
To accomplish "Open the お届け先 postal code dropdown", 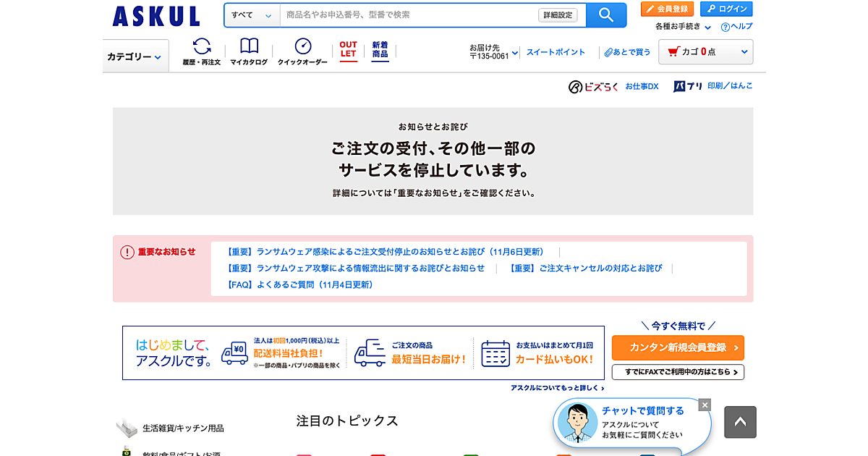I will coord(494,52).
